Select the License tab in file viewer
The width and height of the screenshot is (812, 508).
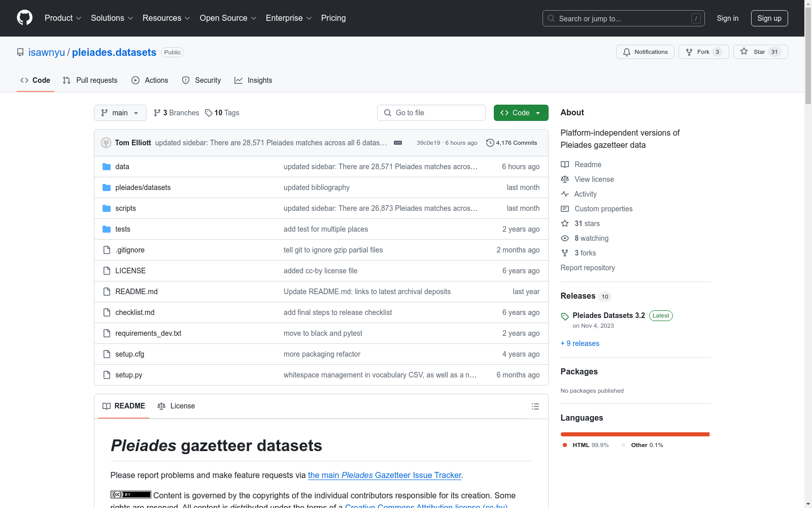pyautogui.click(x=176, y=406)
